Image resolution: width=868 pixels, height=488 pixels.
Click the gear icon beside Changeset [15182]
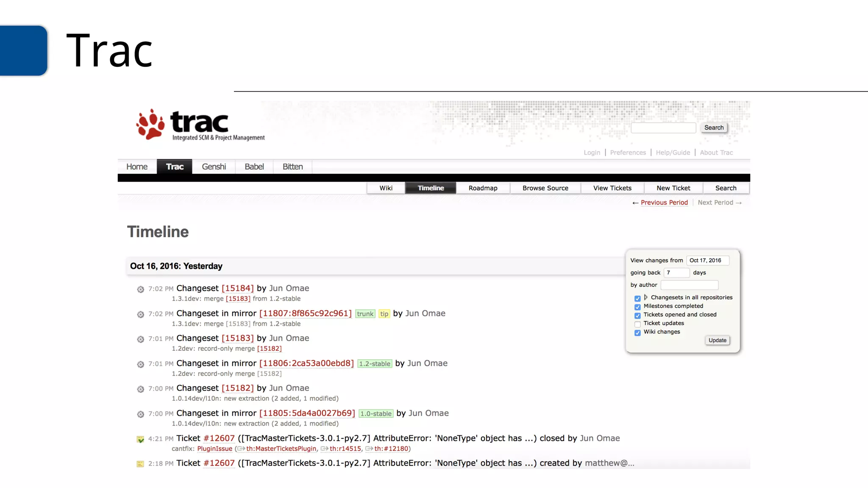141,389
